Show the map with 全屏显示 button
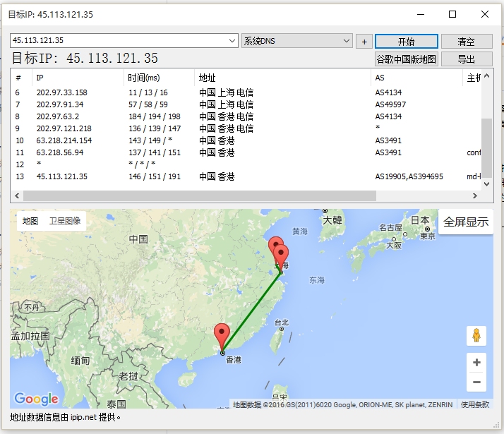Screen dimensions: 504x434 (465, 222)
